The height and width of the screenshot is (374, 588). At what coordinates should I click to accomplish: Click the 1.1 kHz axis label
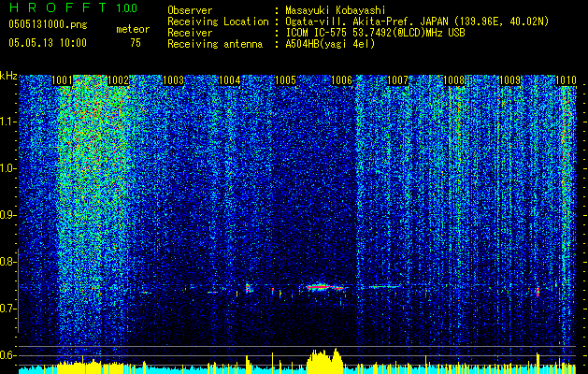pos(7,122)
